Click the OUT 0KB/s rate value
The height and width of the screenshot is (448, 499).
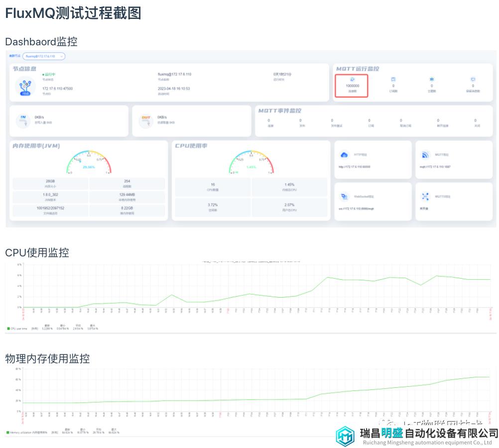[162, 117]
